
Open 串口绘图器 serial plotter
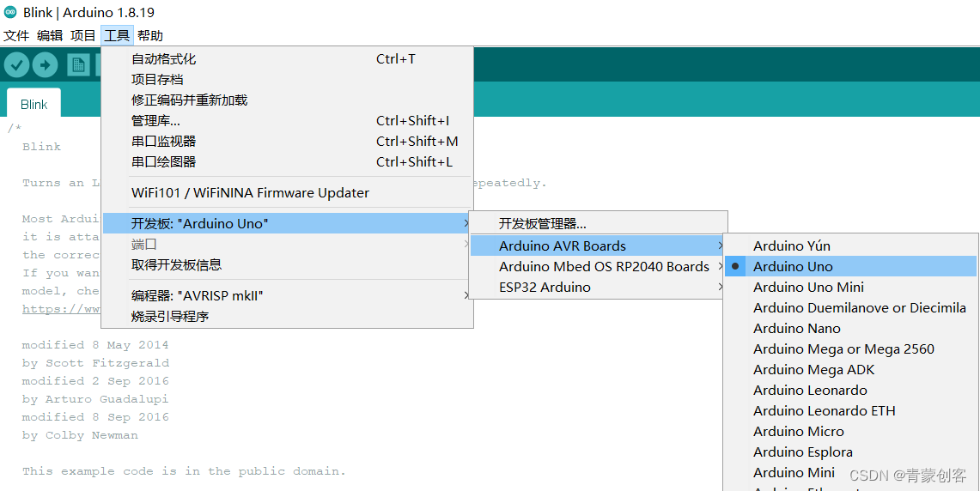click(287, 161)
